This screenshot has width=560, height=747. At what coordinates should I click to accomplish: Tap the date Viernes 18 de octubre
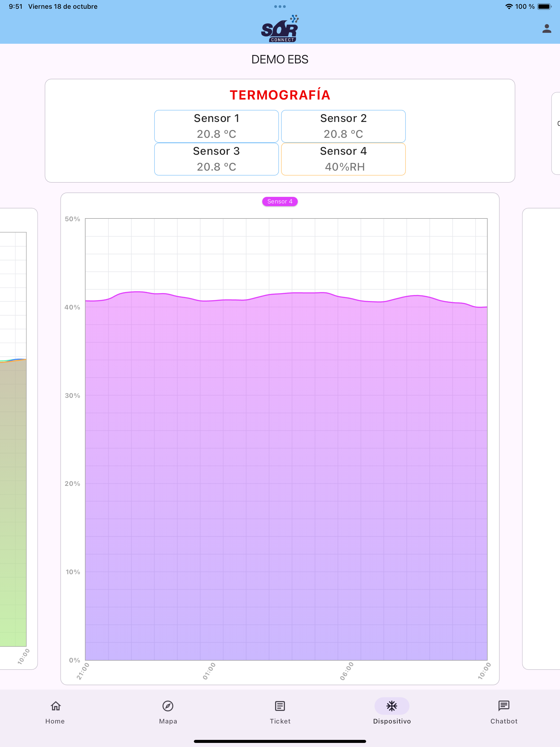tap(63, 6)
